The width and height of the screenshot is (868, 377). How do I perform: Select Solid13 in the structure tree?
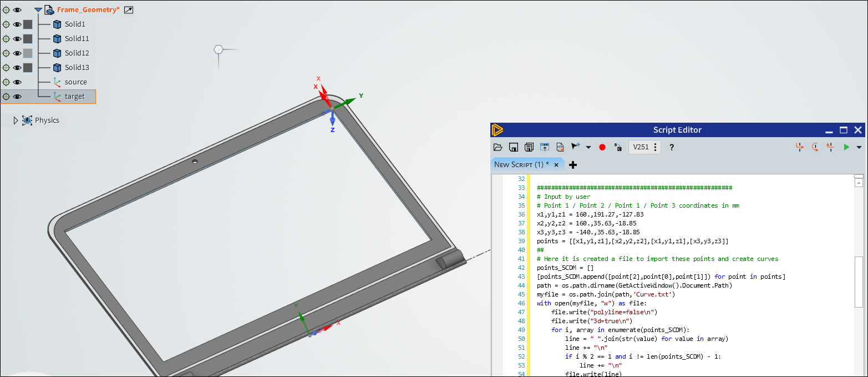tap(77, 68)
